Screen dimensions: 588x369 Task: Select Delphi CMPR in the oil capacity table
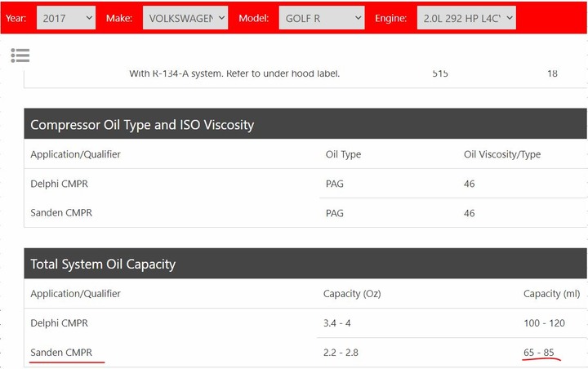(x=60, y=323)
